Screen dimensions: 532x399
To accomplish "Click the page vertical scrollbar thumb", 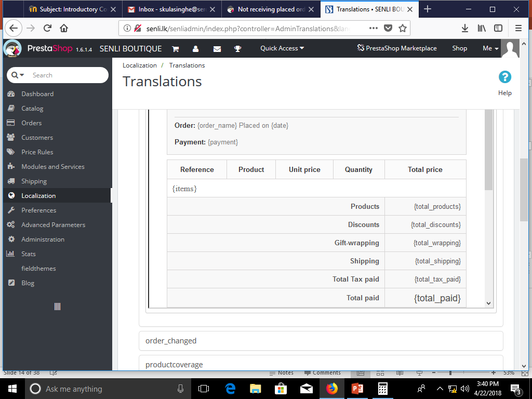I will (x=524, y=189).
